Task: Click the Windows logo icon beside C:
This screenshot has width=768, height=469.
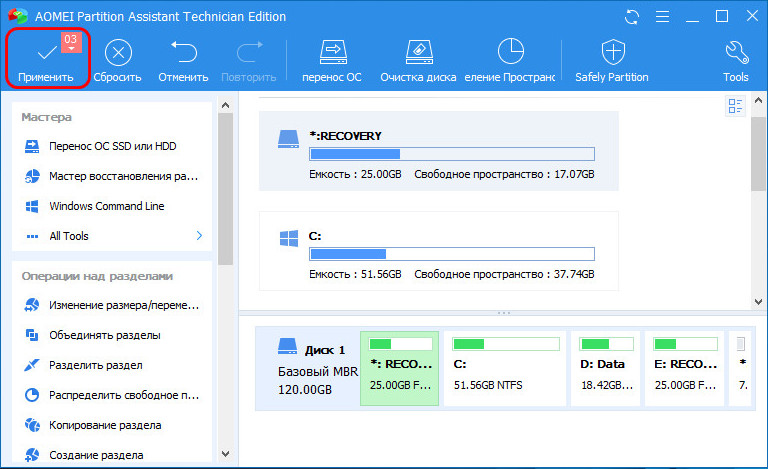Action: tap(288, 238)
